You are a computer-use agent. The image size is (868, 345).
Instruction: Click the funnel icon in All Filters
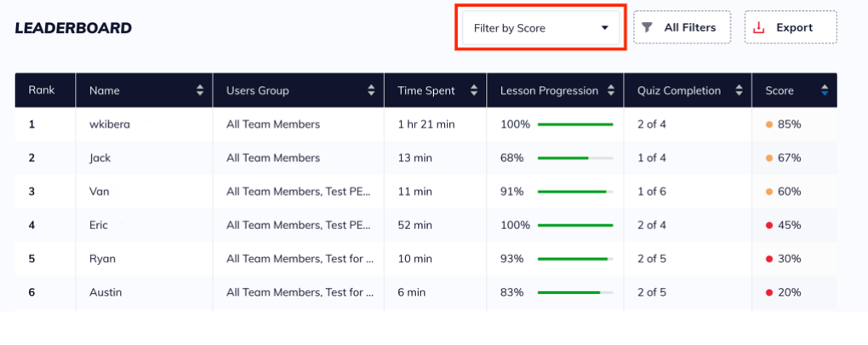[x=647, y=27]
